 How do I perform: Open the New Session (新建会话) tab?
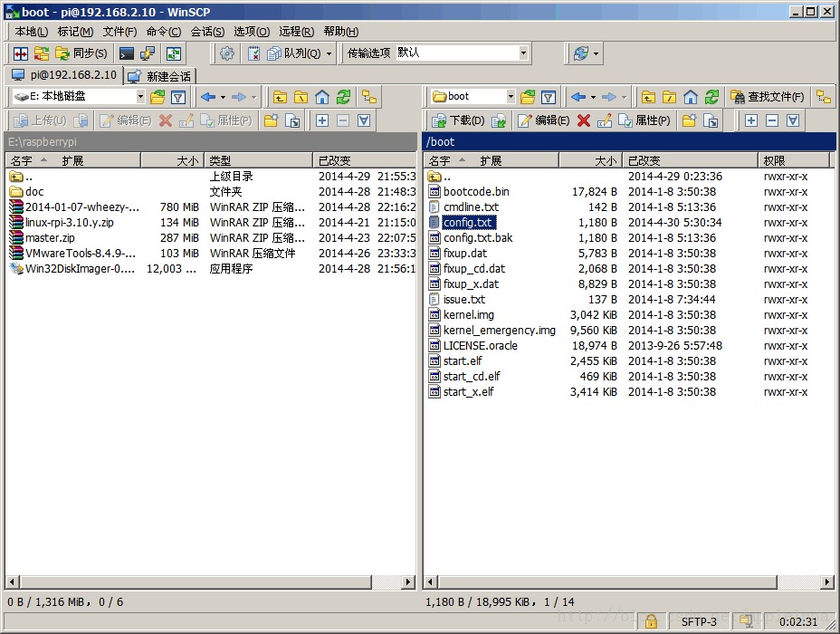[x=160, y=77]
